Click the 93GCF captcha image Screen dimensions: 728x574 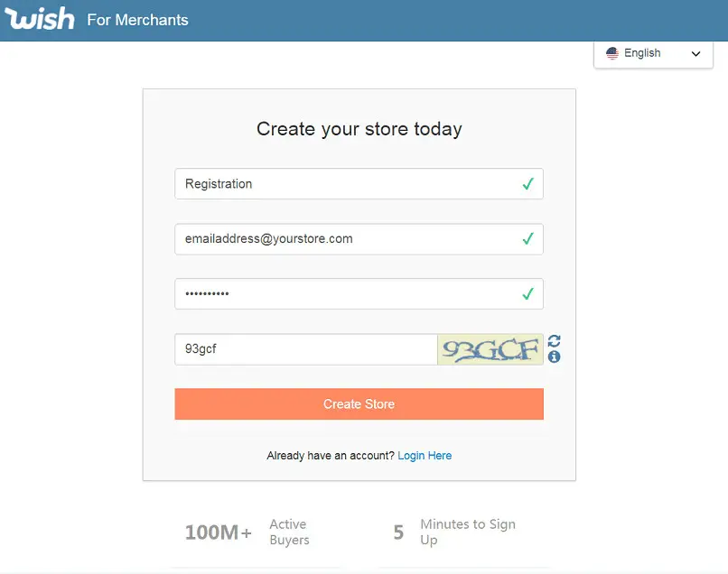point(490,349)
